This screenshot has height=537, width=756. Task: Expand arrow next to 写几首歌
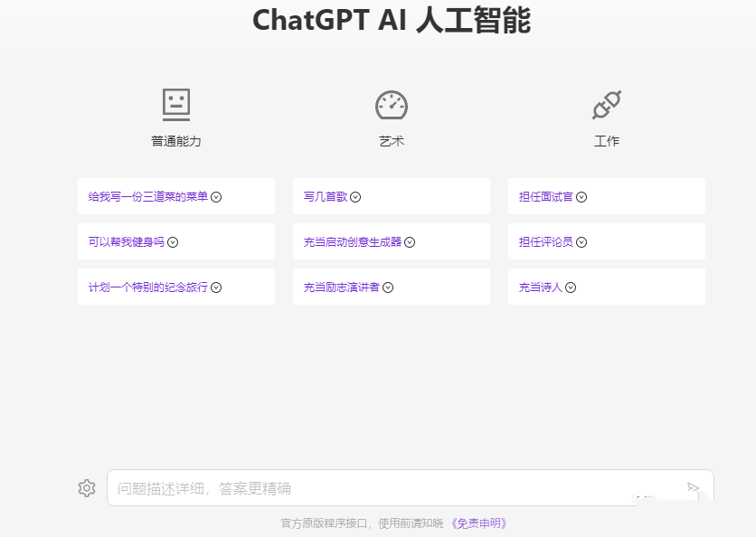[355, 197]
